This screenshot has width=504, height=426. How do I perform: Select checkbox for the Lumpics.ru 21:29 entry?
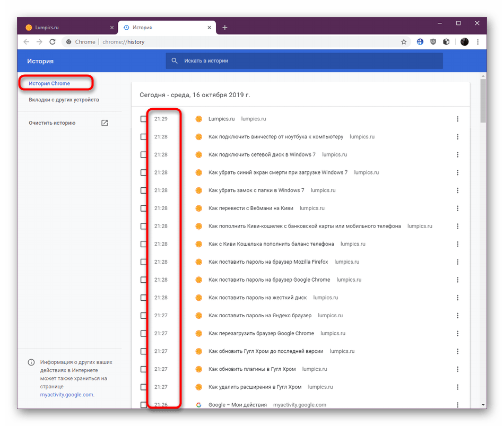143,119
